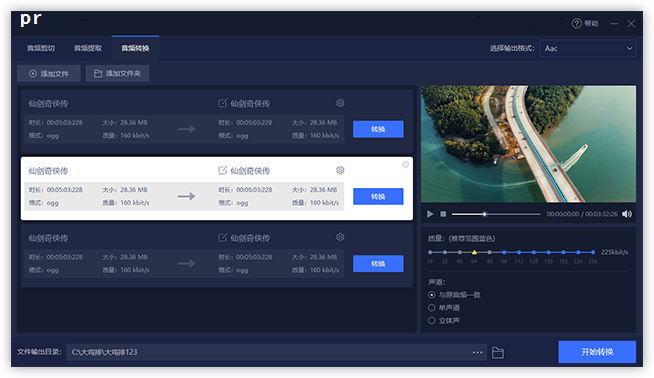Click the 添加文件 add file button

[x=49, y=73]
